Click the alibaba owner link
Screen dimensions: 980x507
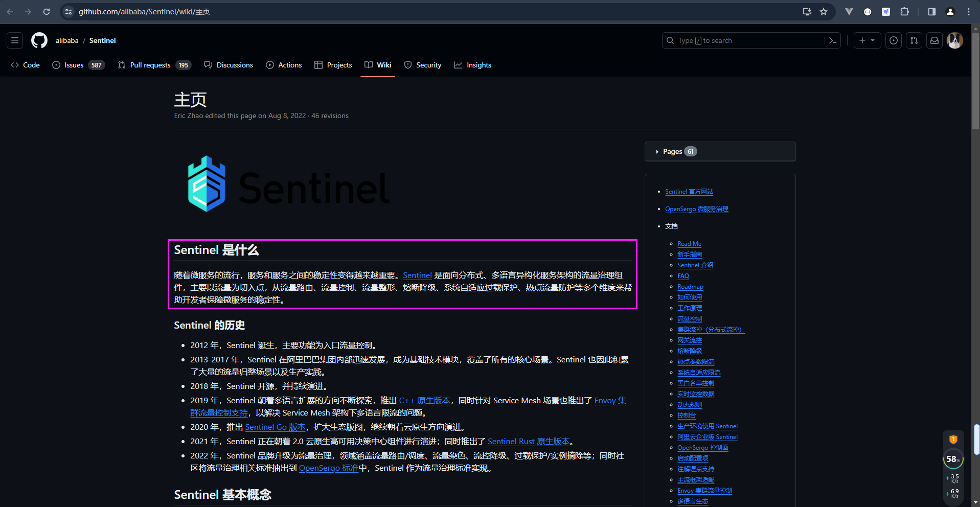pos(67,40)
